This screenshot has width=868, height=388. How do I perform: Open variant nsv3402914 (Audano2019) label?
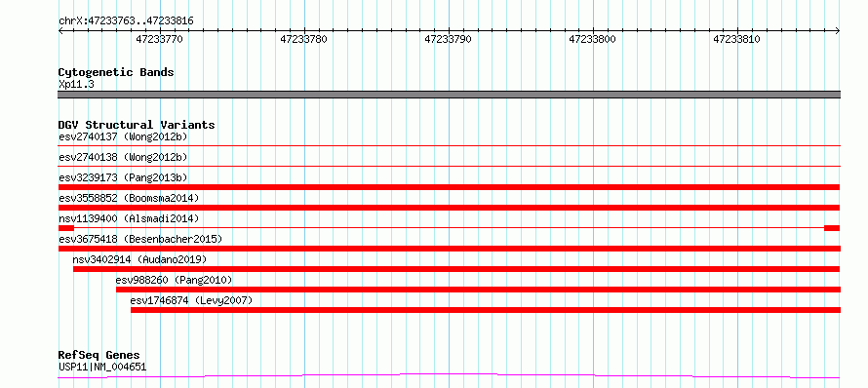point(139,259)
